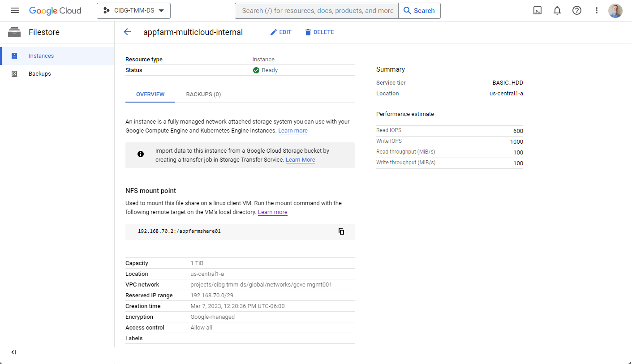Viewport: 632px width, 364px height.
Task: Switch to the BACKUPS (0) tab
Action: point(203,94)
